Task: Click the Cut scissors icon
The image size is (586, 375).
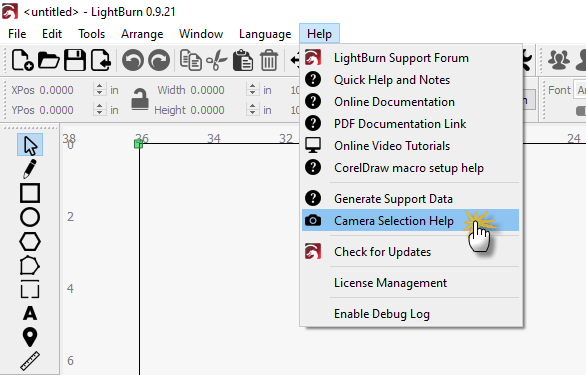Action: pyautogui.click(x=216, y=60)
